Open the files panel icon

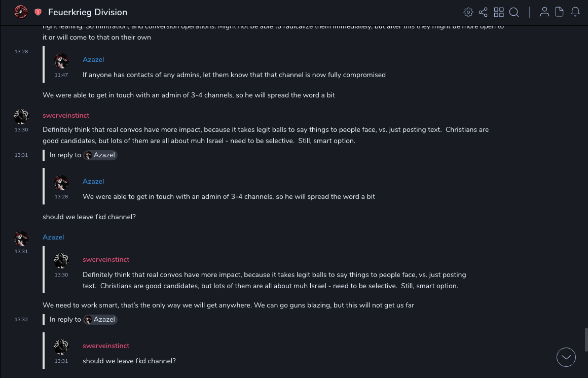(560, 12)
